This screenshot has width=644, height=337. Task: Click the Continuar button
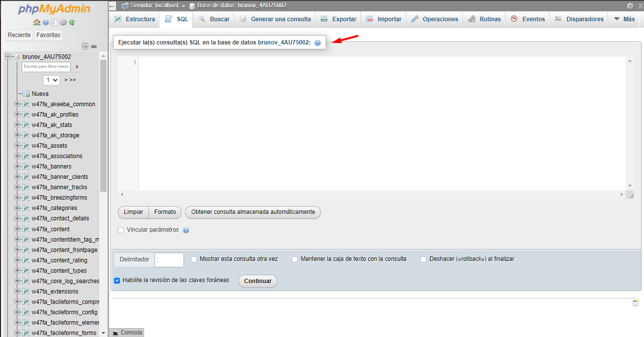(258, 281)
